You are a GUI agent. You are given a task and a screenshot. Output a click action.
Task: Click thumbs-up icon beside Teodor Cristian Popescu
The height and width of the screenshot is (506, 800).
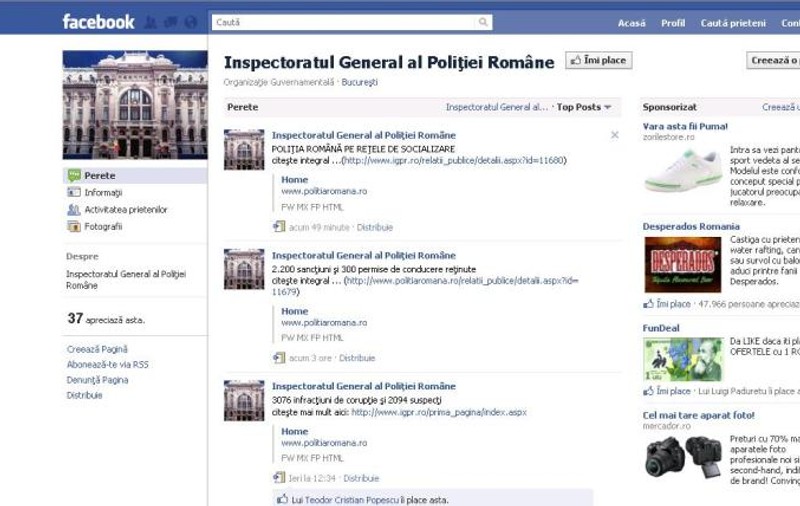(x=282, y=499)
